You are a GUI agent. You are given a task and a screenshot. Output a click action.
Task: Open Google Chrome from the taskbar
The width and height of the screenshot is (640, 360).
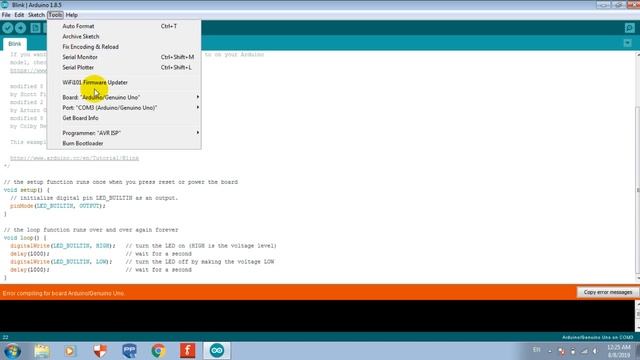click(x=158, y=351)
